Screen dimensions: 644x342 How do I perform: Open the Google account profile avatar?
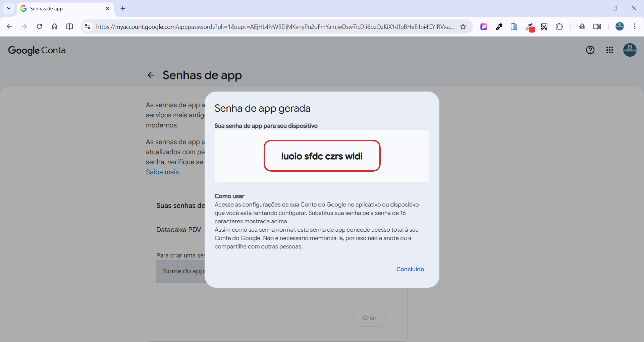630,50
